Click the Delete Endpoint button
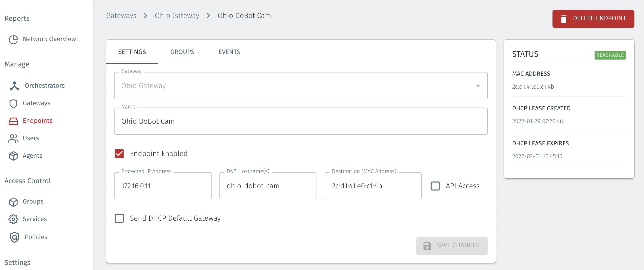Image resolution: width=644 pixels, height=270 pixels. pos(593,19)
